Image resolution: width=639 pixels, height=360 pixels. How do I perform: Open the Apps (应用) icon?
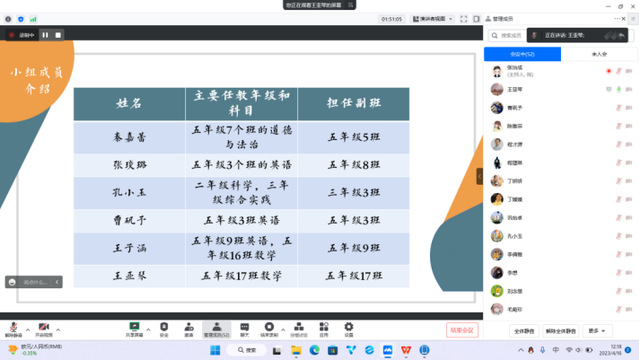[x=324, y=329]
